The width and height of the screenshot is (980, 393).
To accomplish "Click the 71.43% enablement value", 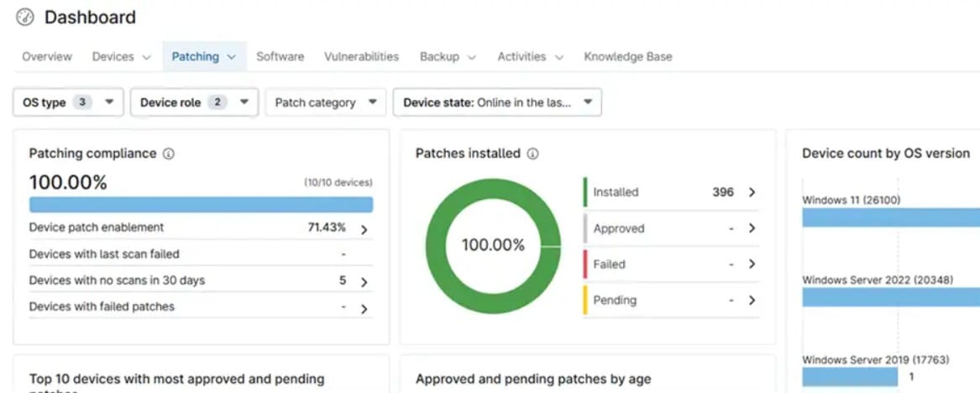I will 327,228.
